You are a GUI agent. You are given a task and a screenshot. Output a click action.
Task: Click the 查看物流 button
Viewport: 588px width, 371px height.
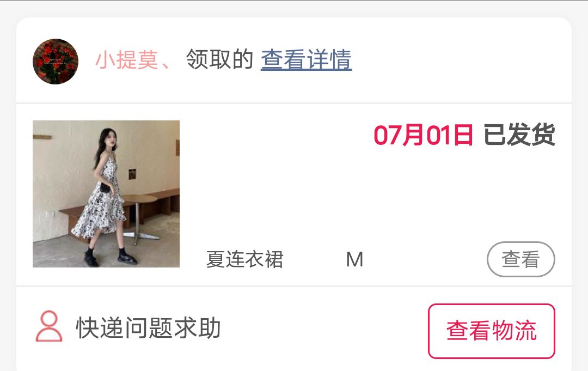(492, 331)
